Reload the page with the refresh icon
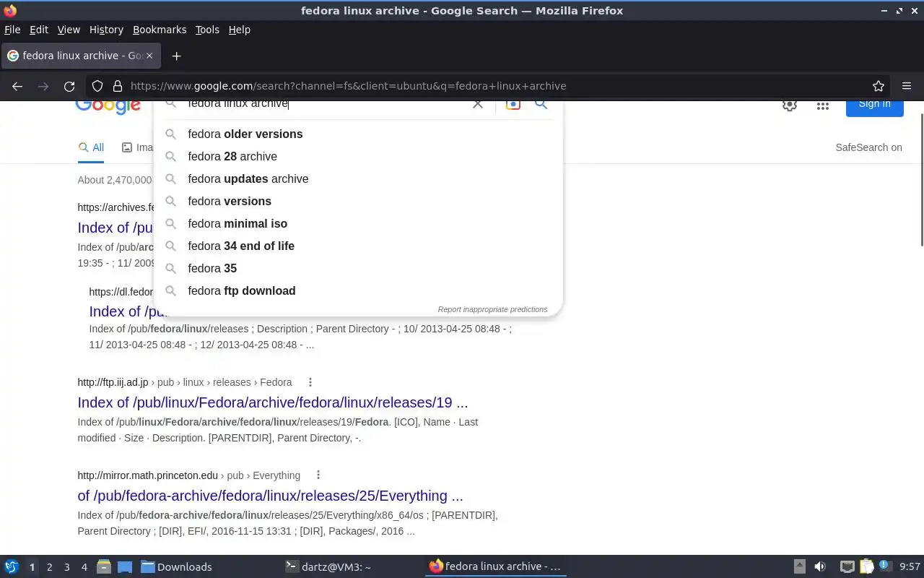This screenshot has width=924, height=578. [x=69, y=86]
